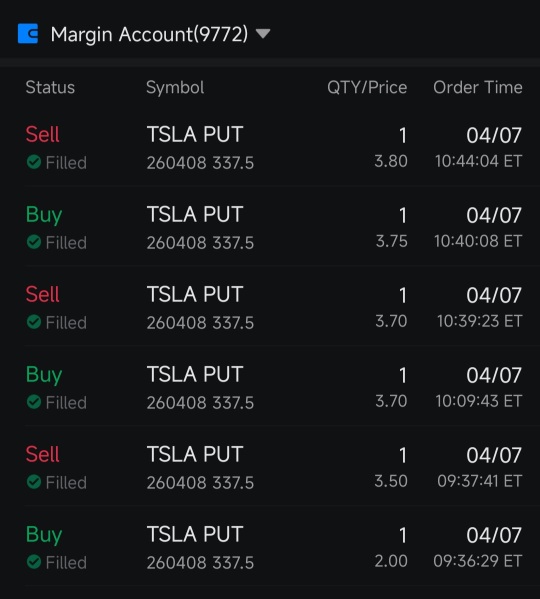Click the filled checkmark on the 10:40:08 order
Screen dimensions: 540x599
pyautogui.click(x=34, y=242)
